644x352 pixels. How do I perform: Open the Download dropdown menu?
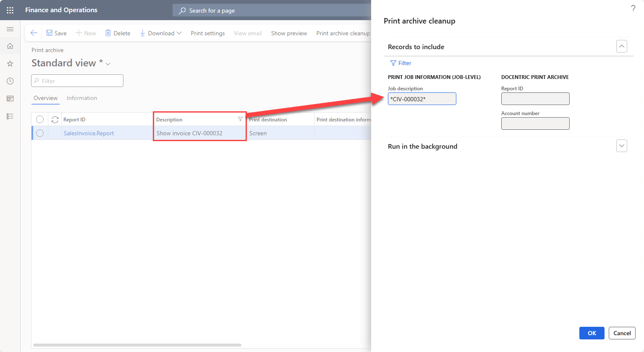(161, 33)
